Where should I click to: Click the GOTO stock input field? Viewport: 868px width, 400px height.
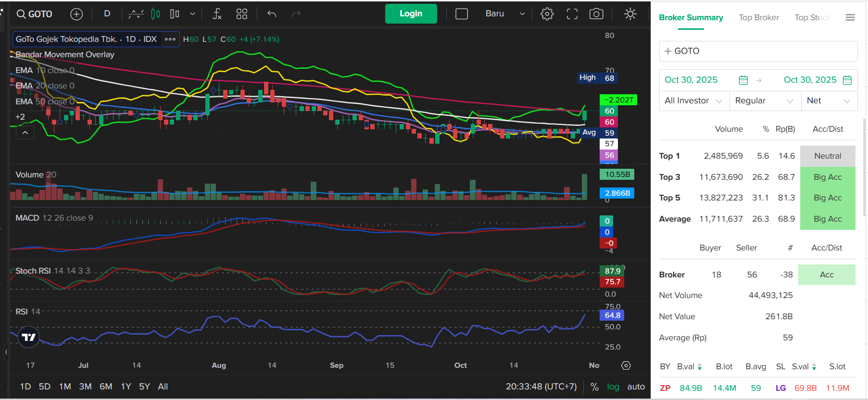click(758, 51)
